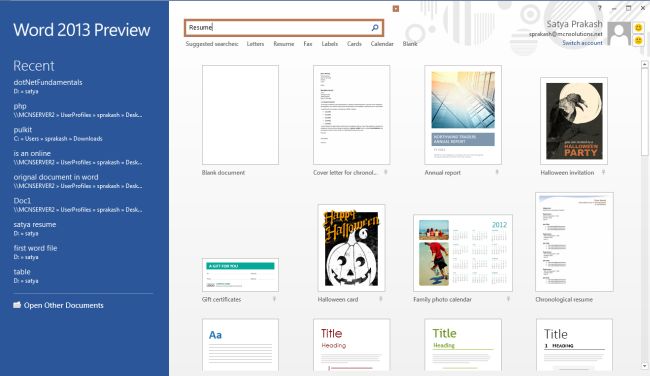Select the red Title Heading template

pos(352,345)
